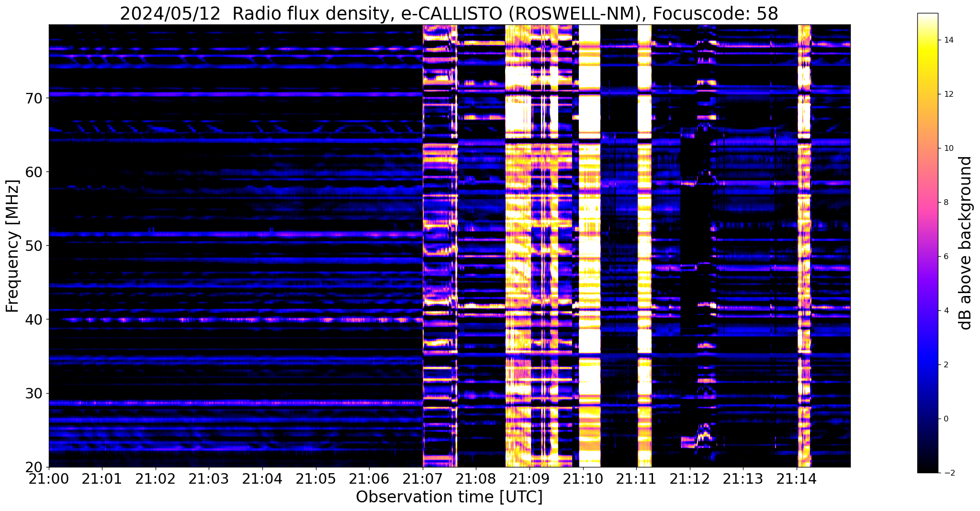
Task: Click the 21:04 time tick label
Action: coord(262,478)
